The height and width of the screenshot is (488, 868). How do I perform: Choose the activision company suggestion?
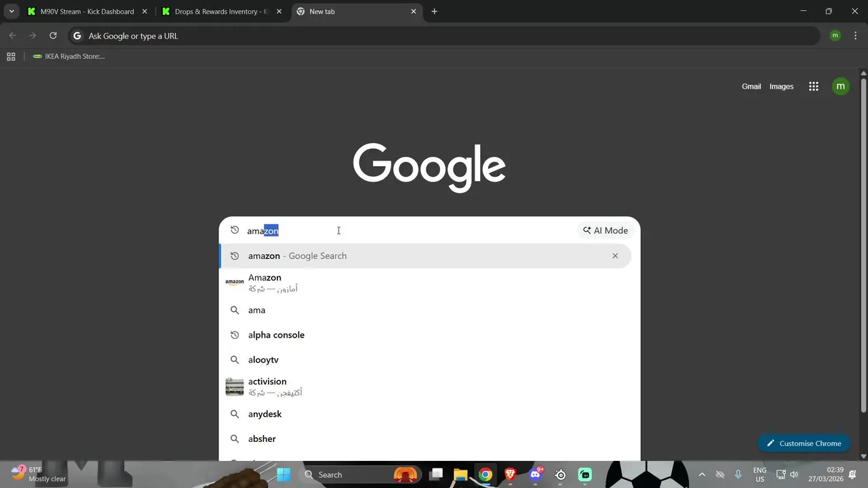click(x=425, y=387)
